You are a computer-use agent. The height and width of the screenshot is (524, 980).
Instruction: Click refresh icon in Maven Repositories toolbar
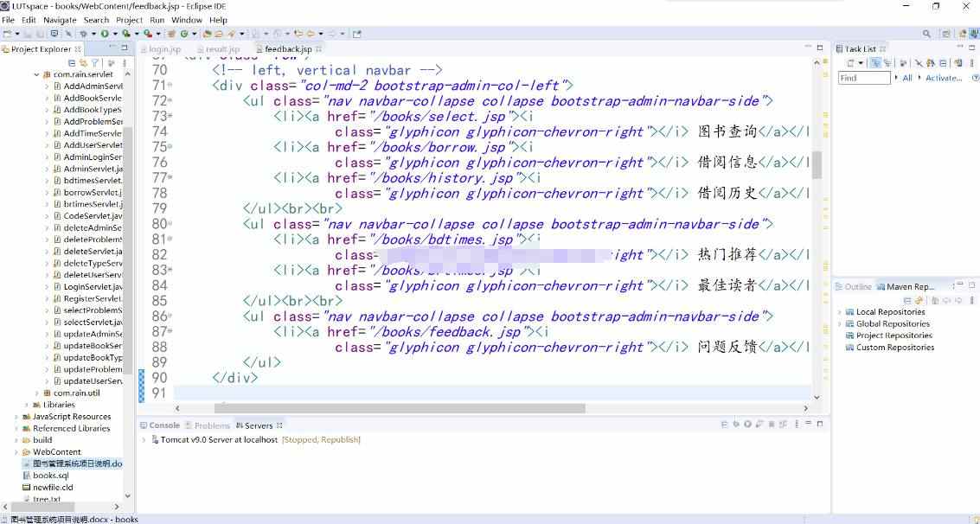click(919, 300)
